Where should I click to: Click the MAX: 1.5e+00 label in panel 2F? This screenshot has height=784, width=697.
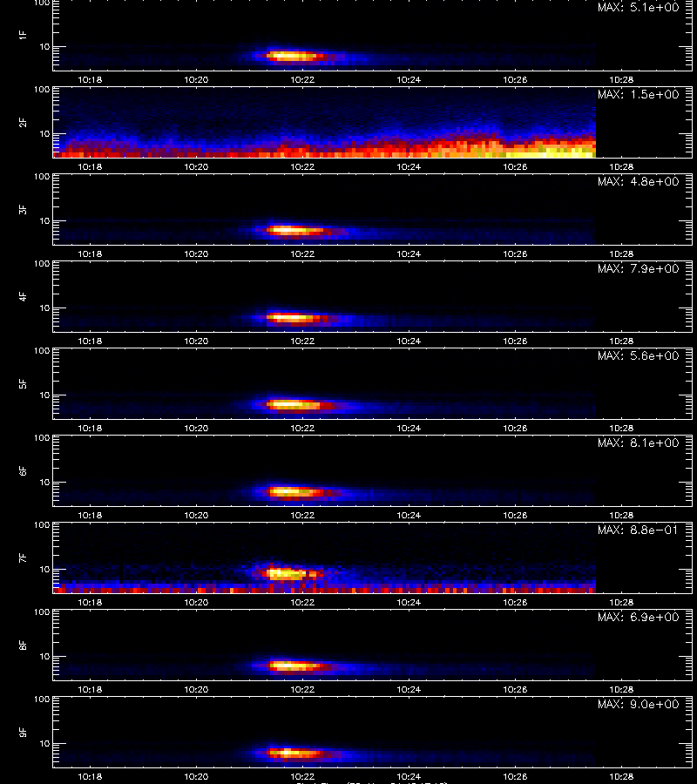coord(638,94)
